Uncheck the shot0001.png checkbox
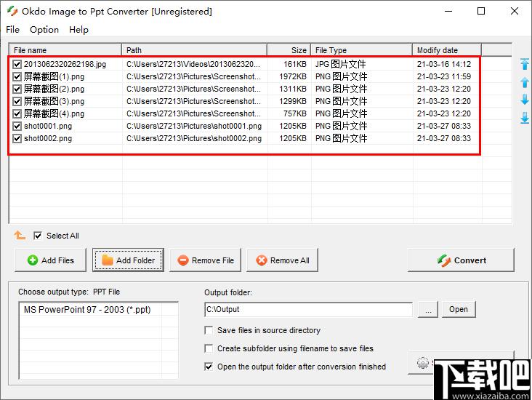This screenshot has height=400, width=532. [x=17, y=126]
